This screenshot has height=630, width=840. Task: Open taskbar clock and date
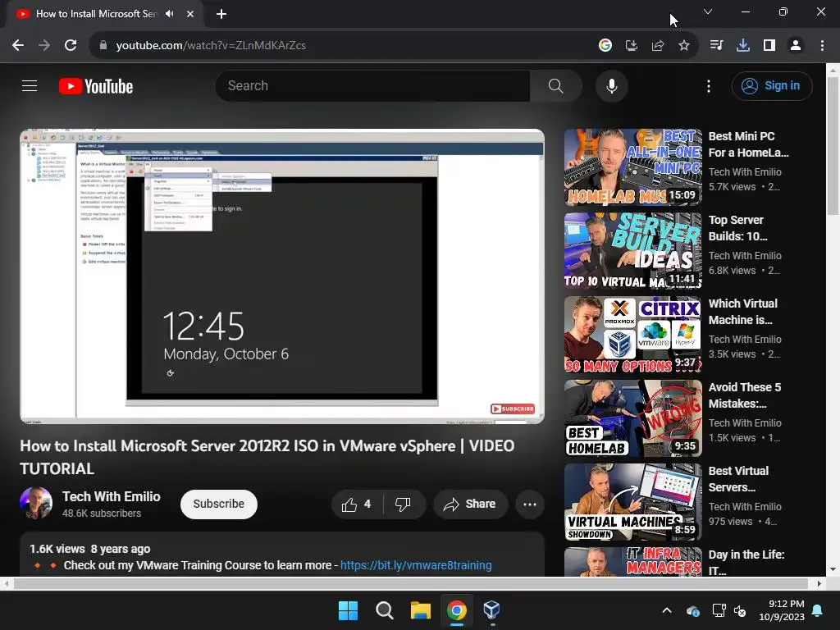tap(782, 610)
